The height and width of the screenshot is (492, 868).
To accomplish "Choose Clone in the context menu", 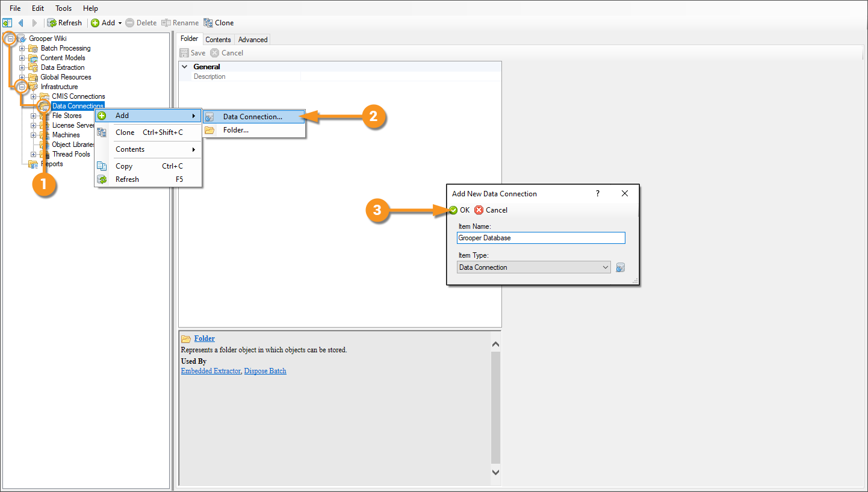I will click(148, 132).
